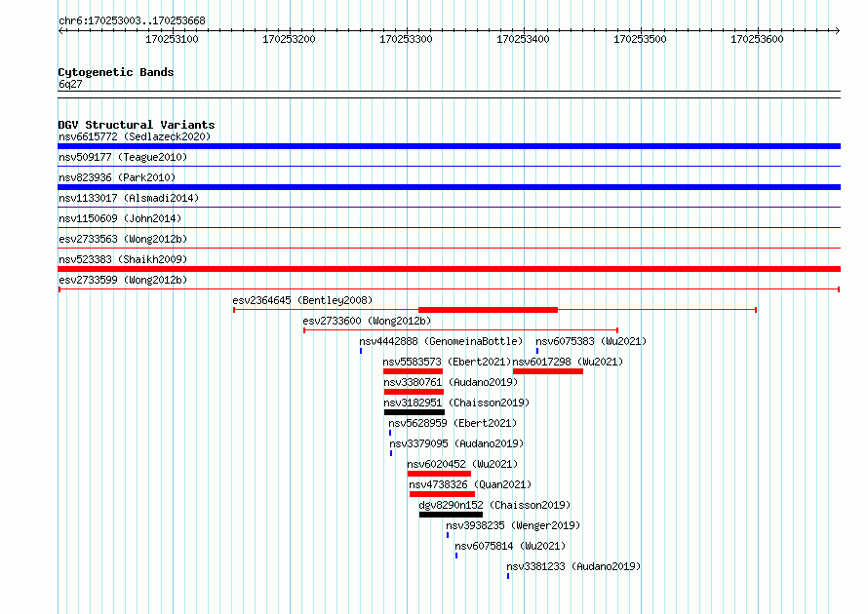Open nsv3182951 (Chaisson2019) label
The width and height of the screenshot is (868, 614).
coord(456,403)
